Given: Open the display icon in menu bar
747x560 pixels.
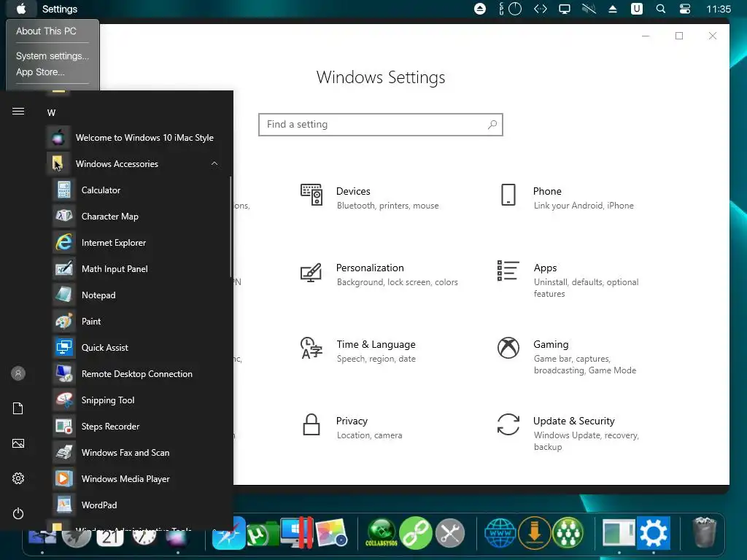Looking at the screenshot, I should pos(565,9).
